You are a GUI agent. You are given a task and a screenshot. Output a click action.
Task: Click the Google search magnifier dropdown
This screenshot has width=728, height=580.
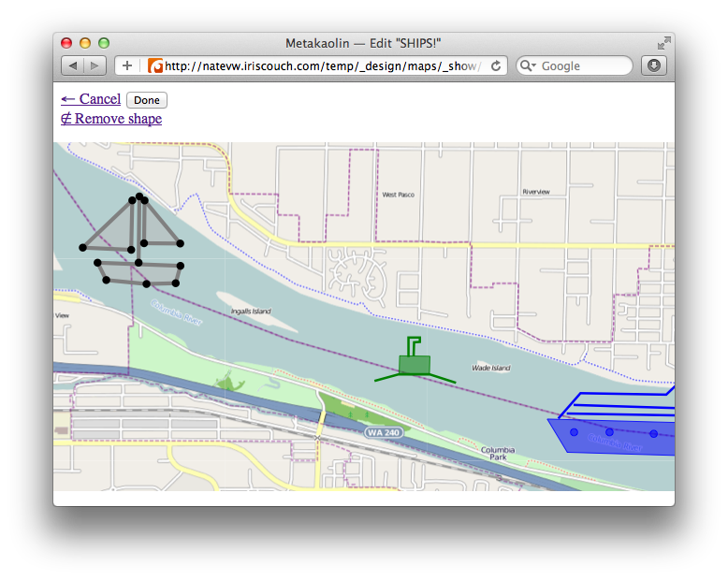528,65
